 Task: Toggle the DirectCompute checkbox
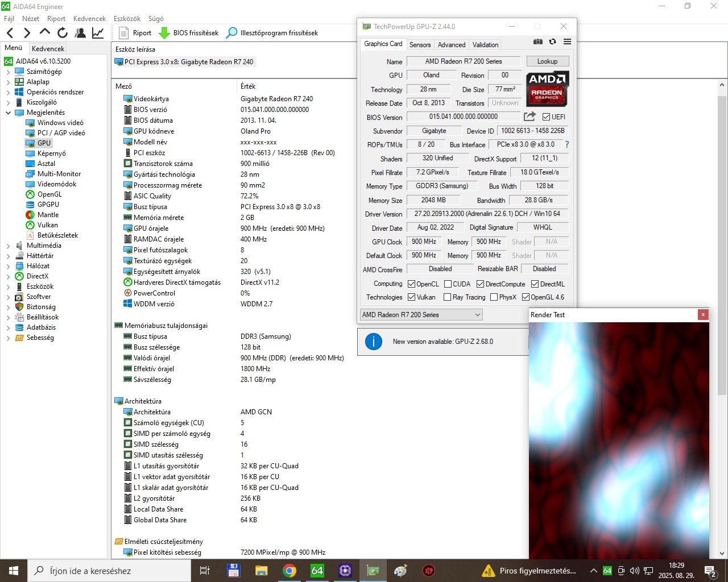480,284
